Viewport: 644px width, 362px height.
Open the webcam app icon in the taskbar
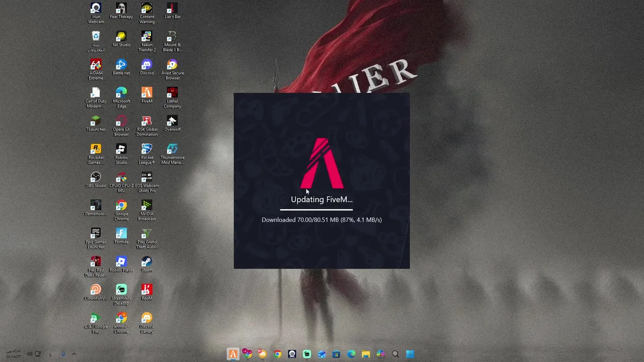pyautogui.click(x=292, y=354)
